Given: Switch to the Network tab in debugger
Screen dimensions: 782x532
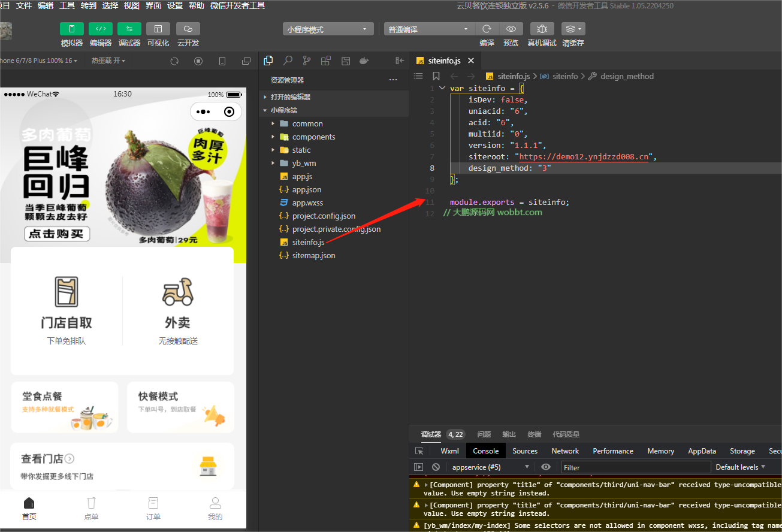Looking at the screenshot, I should click(564, 451).
